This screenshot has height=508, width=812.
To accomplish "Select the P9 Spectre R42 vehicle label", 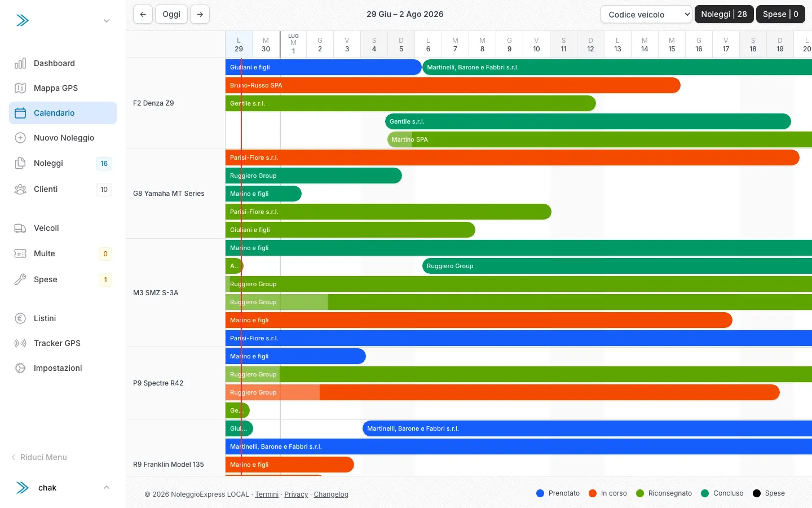I will click(158, 383).
